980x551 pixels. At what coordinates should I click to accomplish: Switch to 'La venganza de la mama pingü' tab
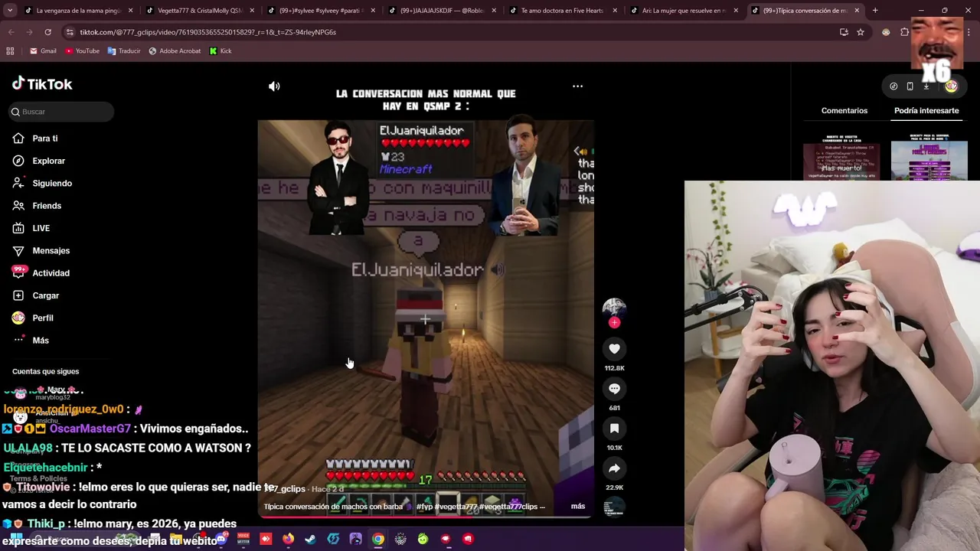[x=77, y=11]
